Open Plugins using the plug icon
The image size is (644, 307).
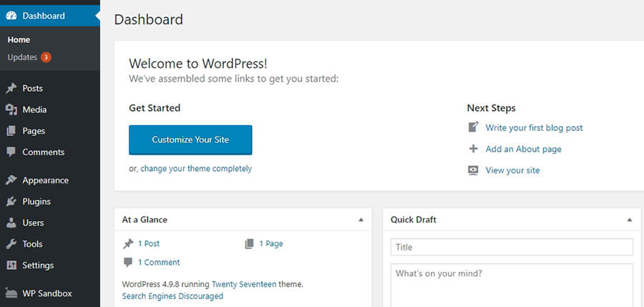(11, 201)
